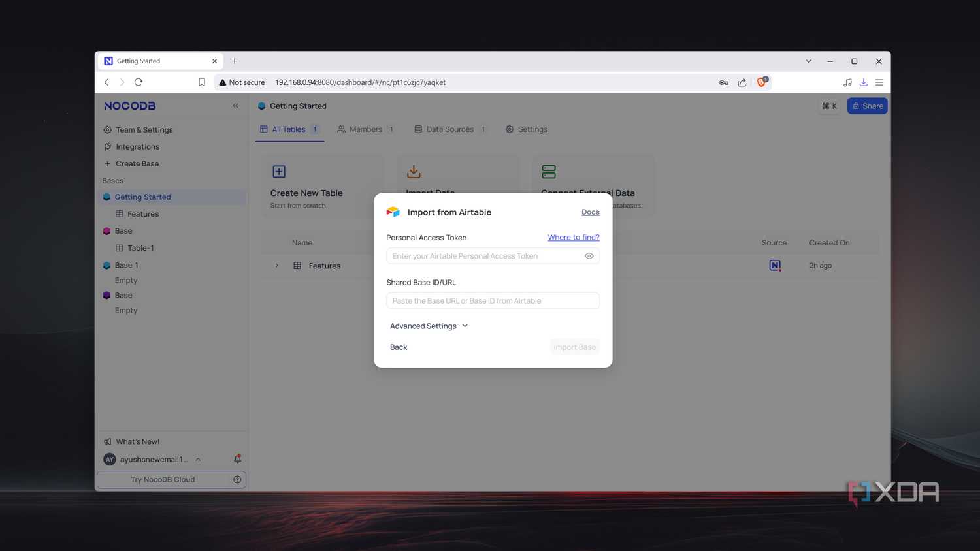Click the Getting Started breadcrumb title
This screenshot has height=551, width=980.
tap(298, 106)
